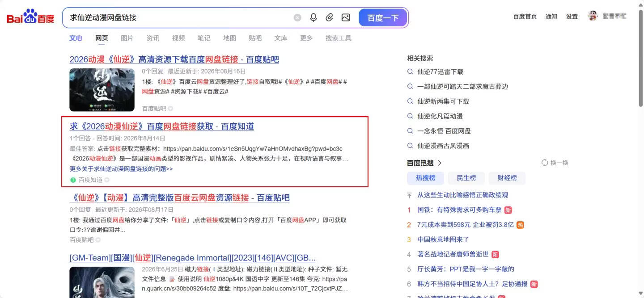Switch to 贴吧 tab
The width and height of the screenshot is (644, 298).
pos(255,38)
